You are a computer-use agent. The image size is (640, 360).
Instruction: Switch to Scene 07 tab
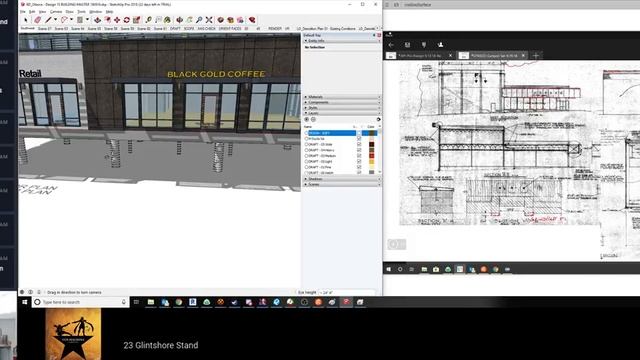tap(45, 29)
